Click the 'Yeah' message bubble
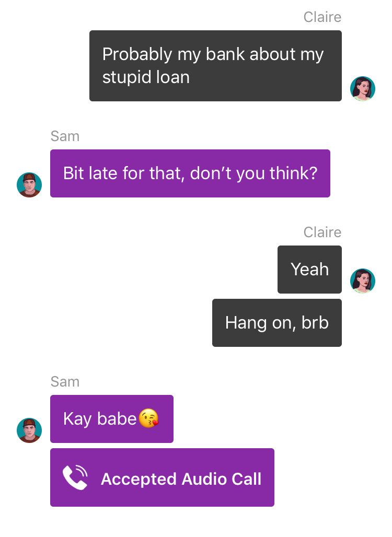Screen dimensions: 392x537 (309, 270)
